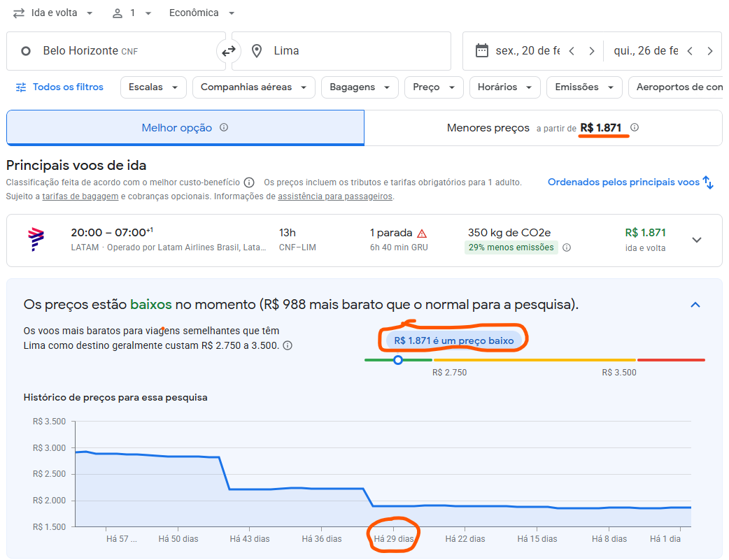Click info icon next to Menores preços price
The width and height of the screenshot is (729, 560).
click(x=635, y=128)
